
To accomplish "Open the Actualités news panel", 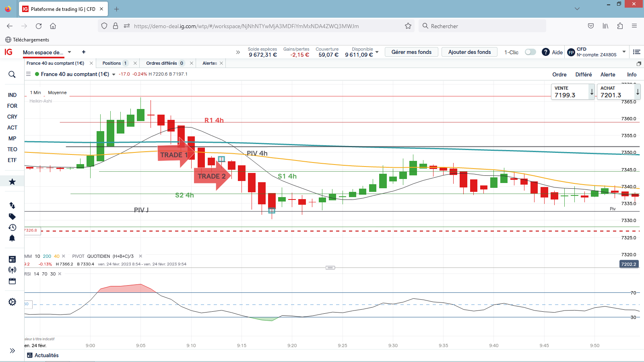I will click(43, 355).
